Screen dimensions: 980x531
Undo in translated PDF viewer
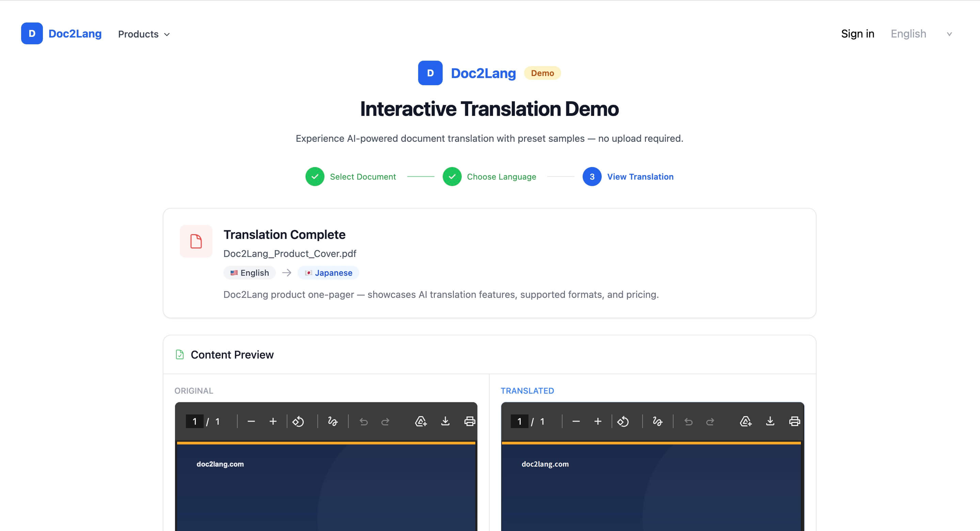(x=688, y=421)
